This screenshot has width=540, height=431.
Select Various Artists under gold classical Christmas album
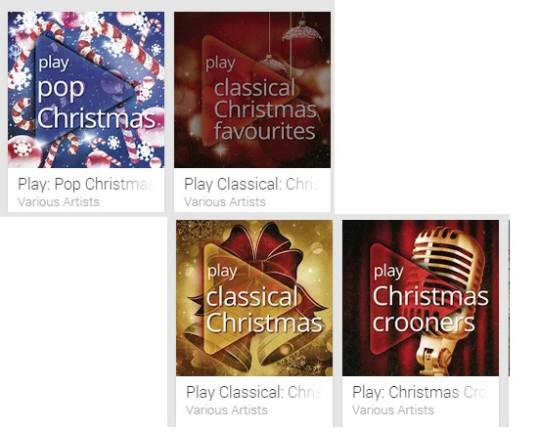[x=227, y=410]
